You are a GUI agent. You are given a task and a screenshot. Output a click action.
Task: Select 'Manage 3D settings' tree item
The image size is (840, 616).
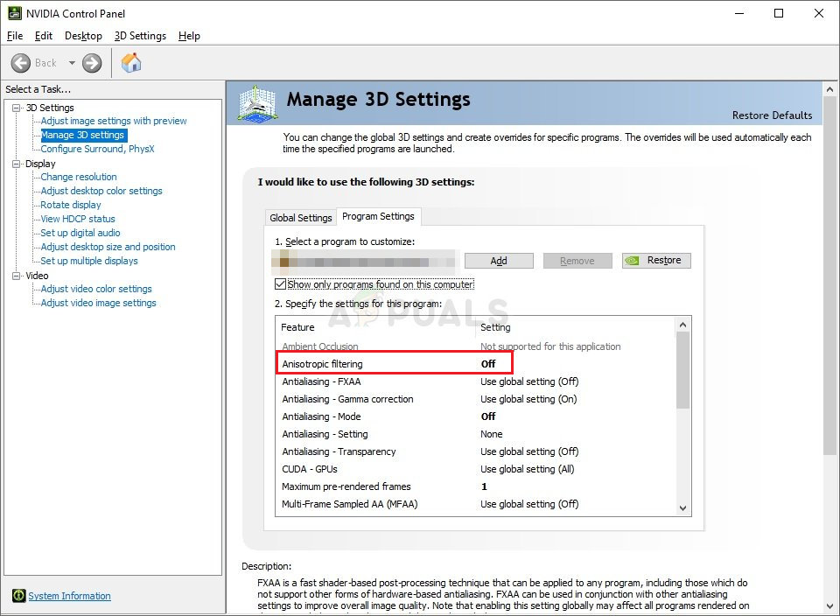[x=83, y=135]
